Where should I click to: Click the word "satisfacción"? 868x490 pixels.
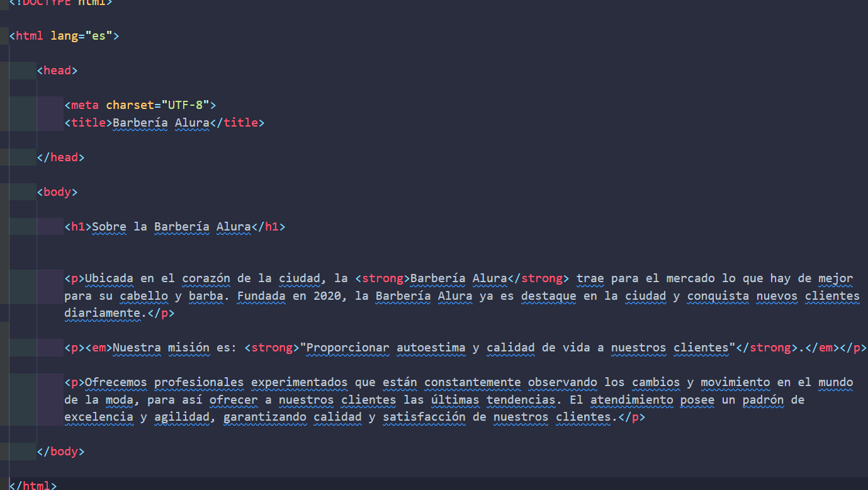coord(424,417)
